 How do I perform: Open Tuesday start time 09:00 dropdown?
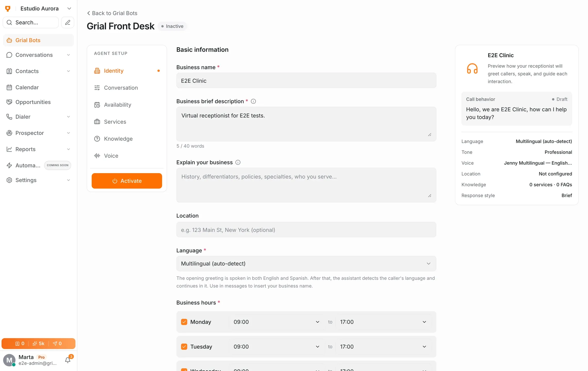click(276, 347)
